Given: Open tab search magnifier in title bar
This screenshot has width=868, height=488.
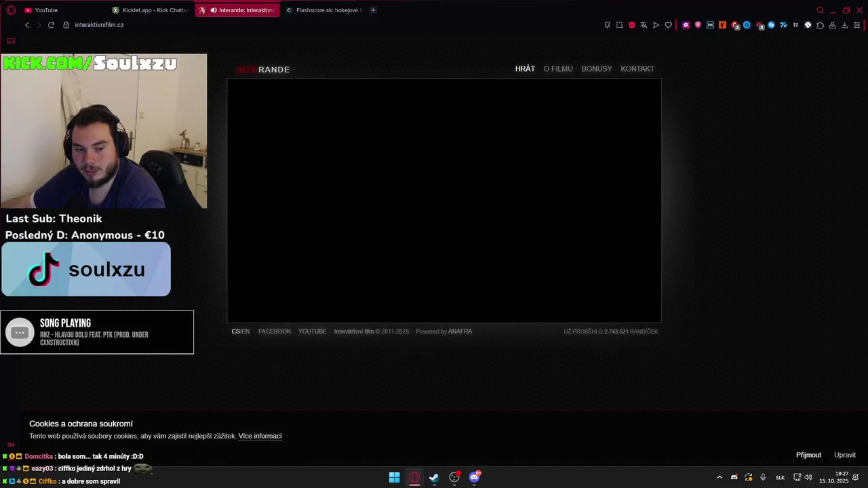Looking at the screenshot, I should [820, 10].
